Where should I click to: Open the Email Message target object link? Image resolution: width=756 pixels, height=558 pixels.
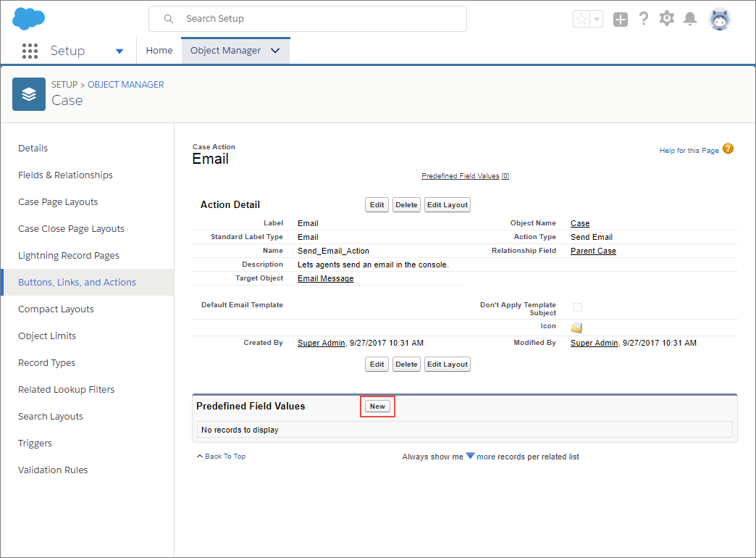point(325,278)
